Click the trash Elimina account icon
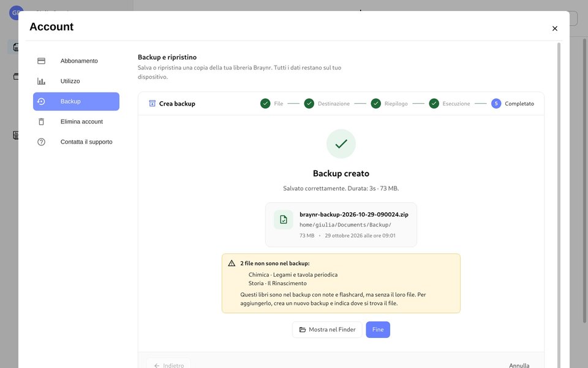The image size is (588, 368). [41, 121]
